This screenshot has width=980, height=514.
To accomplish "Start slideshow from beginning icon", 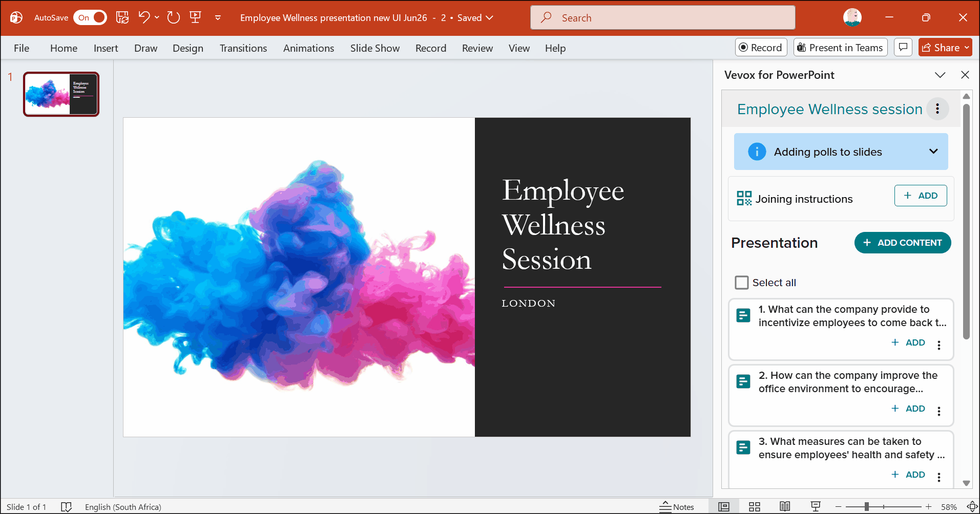I will pyautogui.click(x=195, y=17).
